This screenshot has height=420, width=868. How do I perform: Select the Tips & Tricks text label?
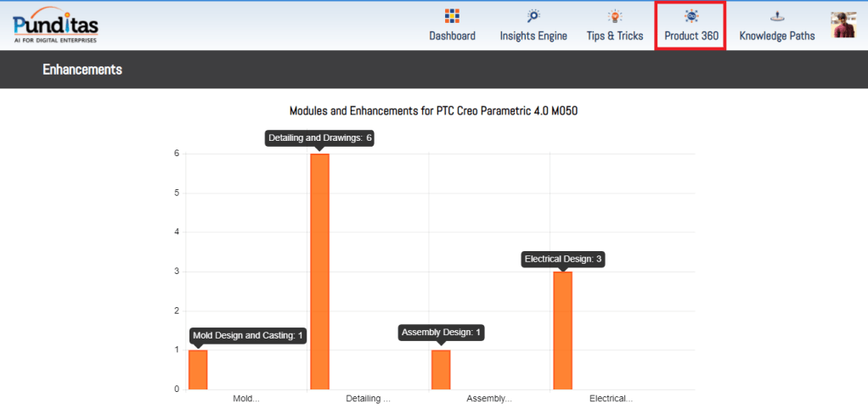tap(615, 36)
